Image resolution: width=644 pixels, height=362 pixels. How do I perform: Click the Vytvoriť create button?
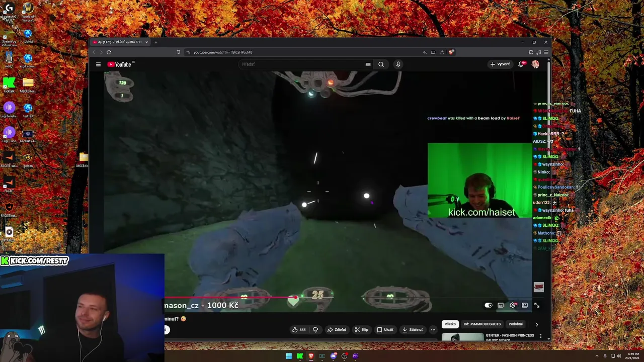click(500, 64)
